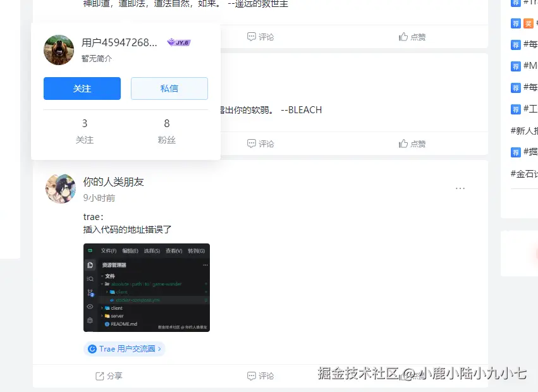Open the embedded code editor screenshot
This screenshot has height=392, width=538.
click(147, 288)
